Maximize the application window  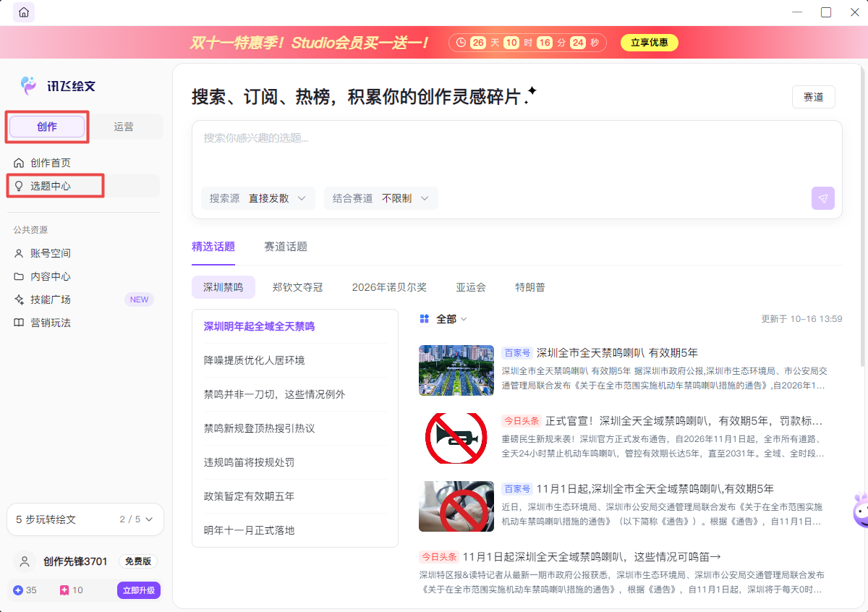[826, 12]
